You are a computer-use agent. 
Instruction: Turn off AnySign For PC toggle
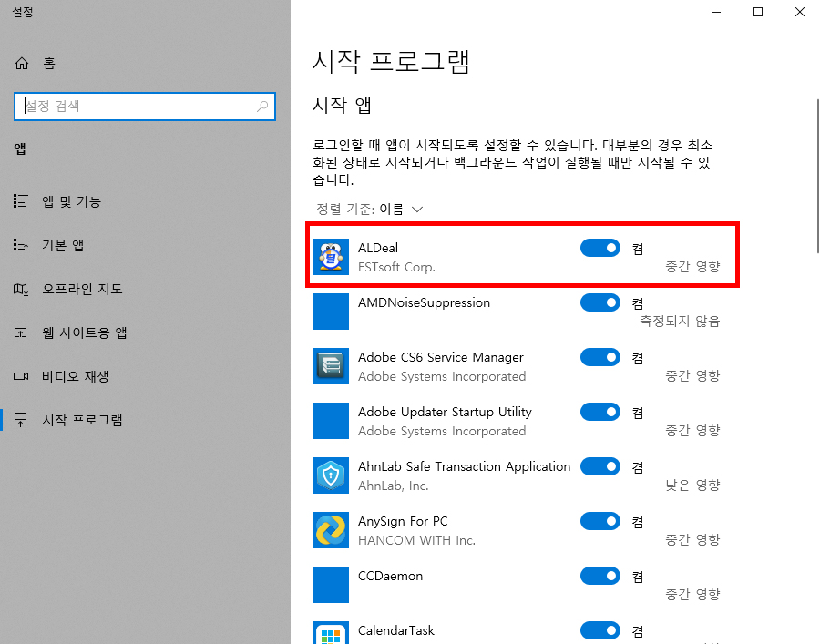coord(600,521)
